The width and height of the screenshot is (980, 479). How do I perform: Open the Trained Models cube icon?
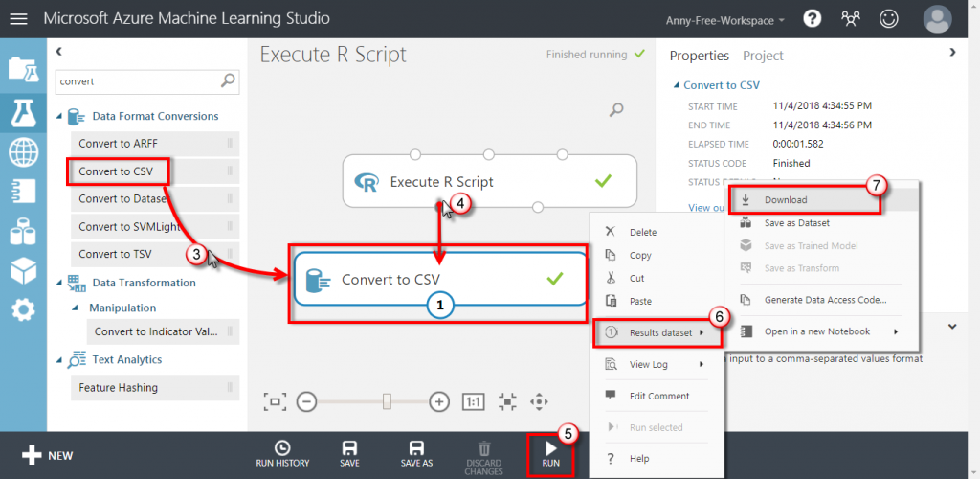[23, 270]
